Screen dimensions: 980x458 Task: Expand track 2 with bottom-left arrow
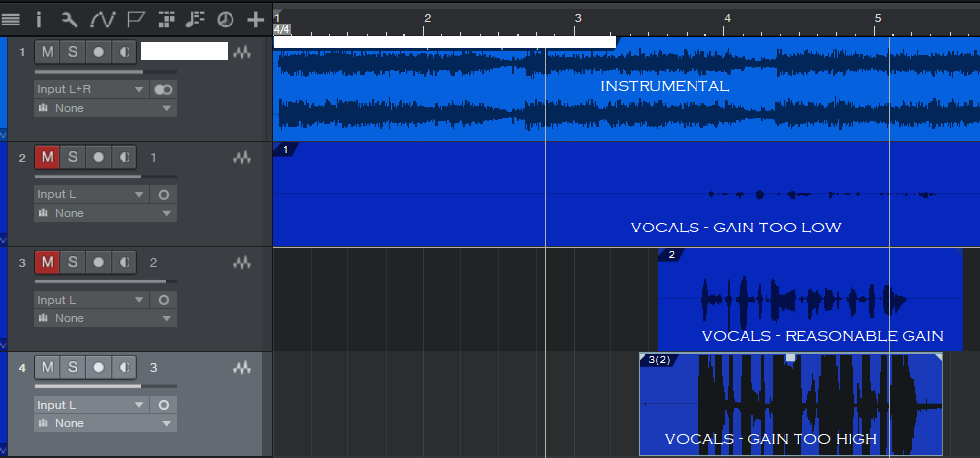pyautogui.click(x=3, y=240)
